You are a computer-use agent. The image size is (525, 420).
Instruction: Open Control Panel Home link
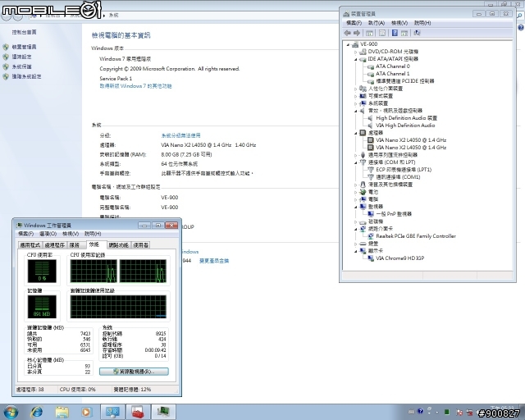point(24,32)
